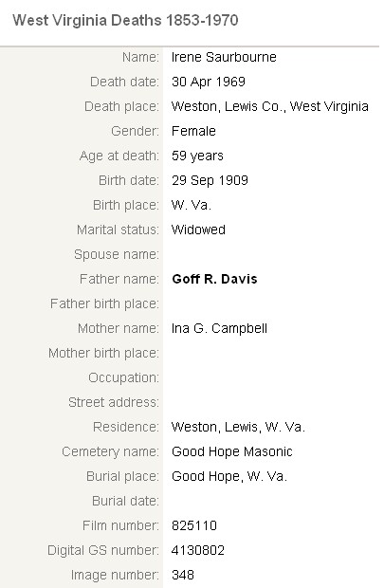Click the West Virginia Deaths 1853-1970 heading
This screenshot has height=588, width=384.
pos(125,20)
